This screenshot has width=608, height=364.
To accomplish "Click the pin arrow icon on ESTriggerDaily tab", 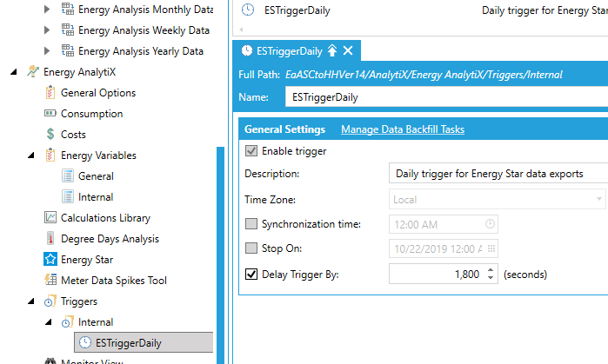I will point(332,50).
